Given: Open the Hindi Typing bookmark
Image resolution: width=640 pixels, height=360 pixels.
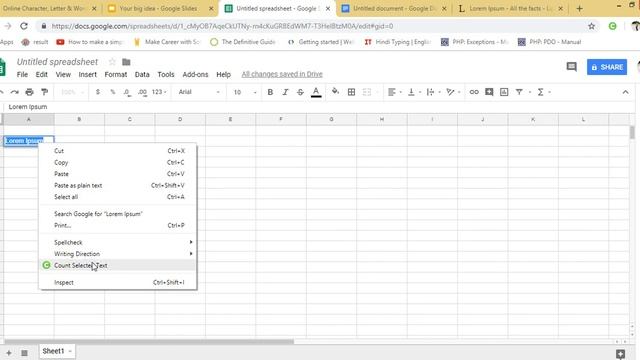Looking at the screenshot, I should click(x=398, y=42).
